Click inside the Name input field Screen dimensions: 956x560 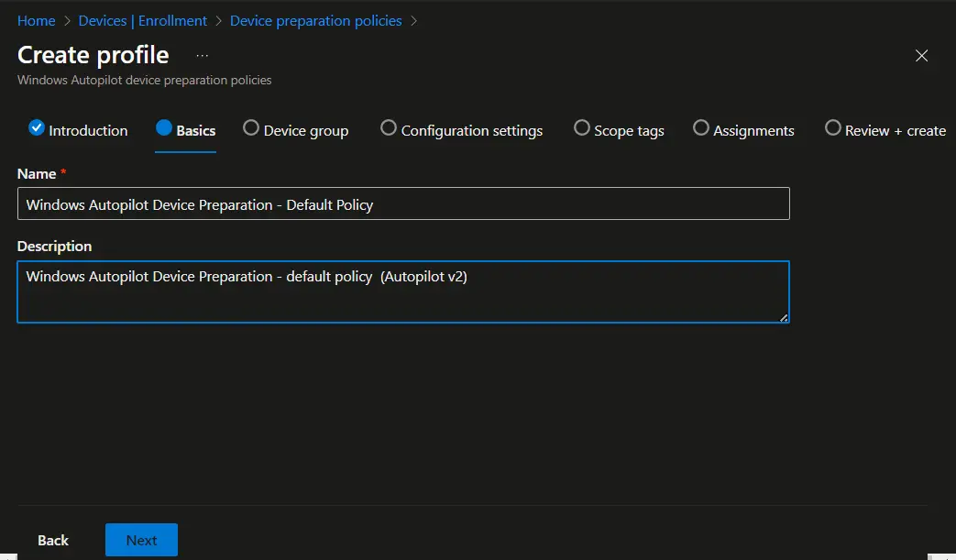pyautogui.click(x=403, y=203)
